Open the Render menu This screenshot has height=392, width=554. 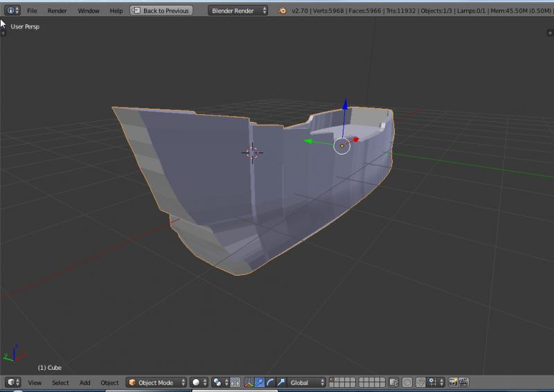point(57,10)
